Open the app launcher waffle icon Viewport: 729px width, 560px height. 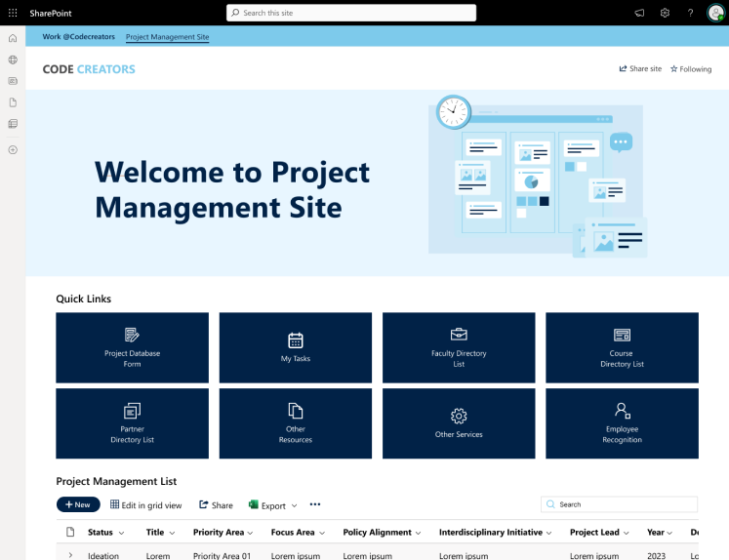[13, 13]
